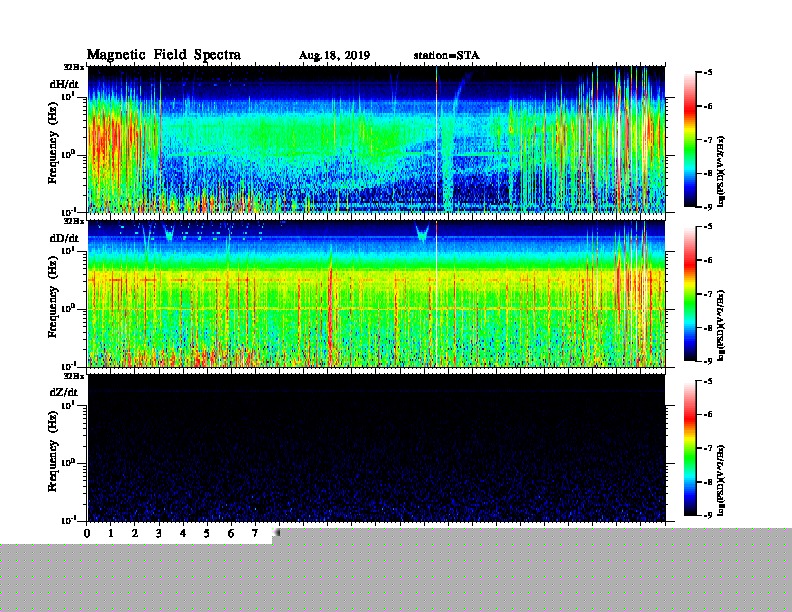Click the time axis tick label "4"

[183, 533]
